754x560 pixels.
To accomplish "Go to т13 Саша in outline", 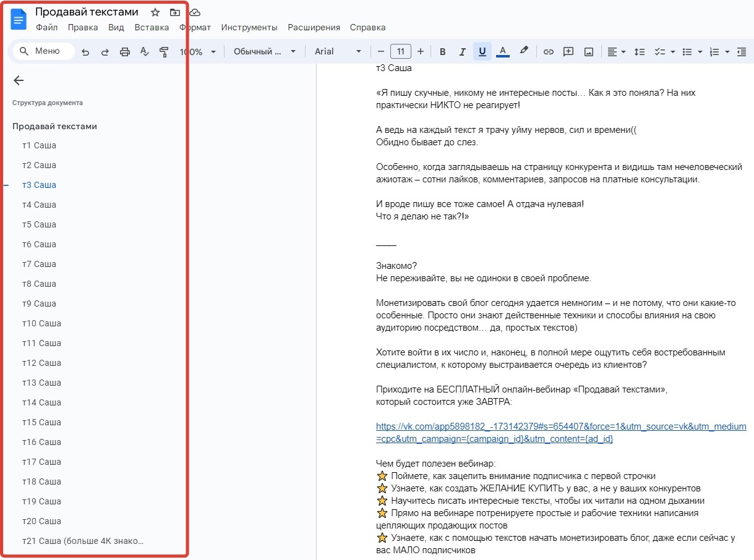I will point(41,383).
